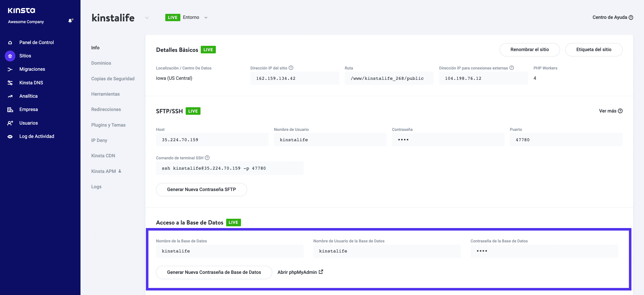Click the Panel de Control home icon
Image resolution: width=644 pixels, height=295 pixels.
point(10,43)
